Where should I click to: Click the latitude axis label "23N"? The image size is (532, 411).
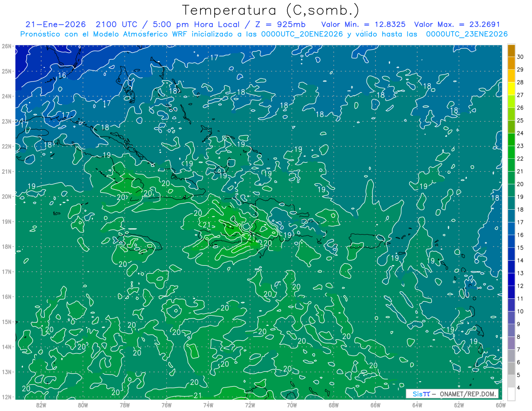[7, 121]
